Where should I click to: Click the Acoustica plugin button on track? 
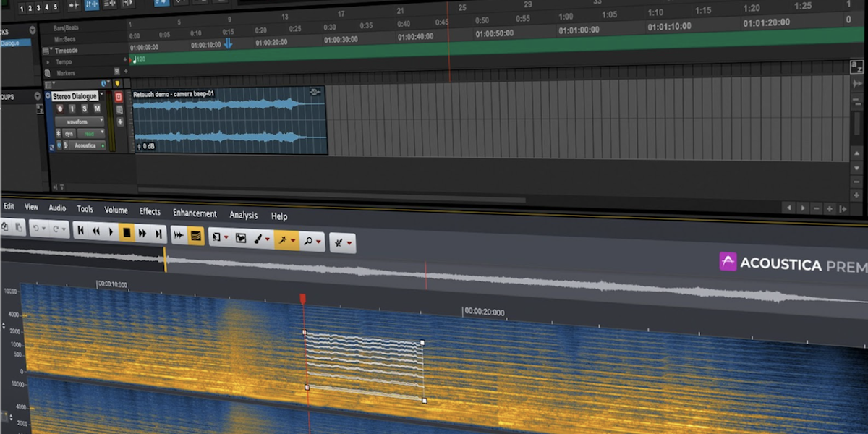pos(85,145)
